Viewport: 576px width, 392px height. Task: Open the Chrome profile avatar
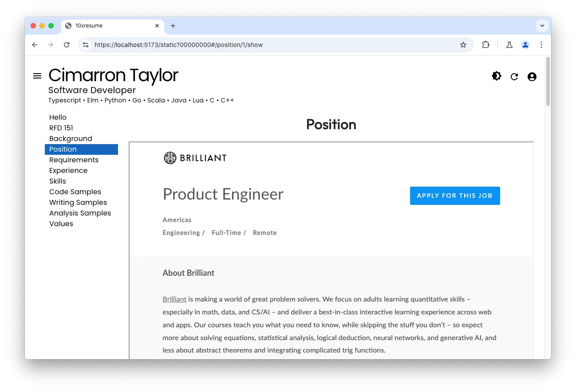coord(525,45)
